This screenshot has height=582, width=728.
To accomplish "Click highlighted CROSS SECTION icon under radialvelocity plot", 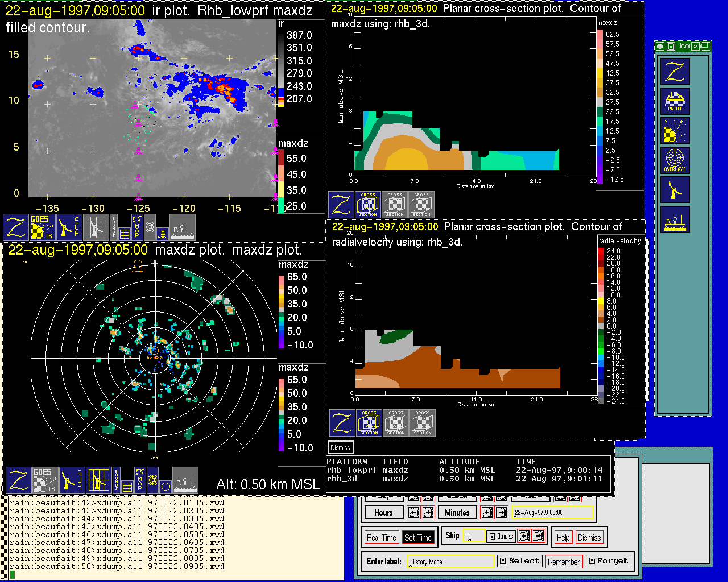I will tap(369, 423).
